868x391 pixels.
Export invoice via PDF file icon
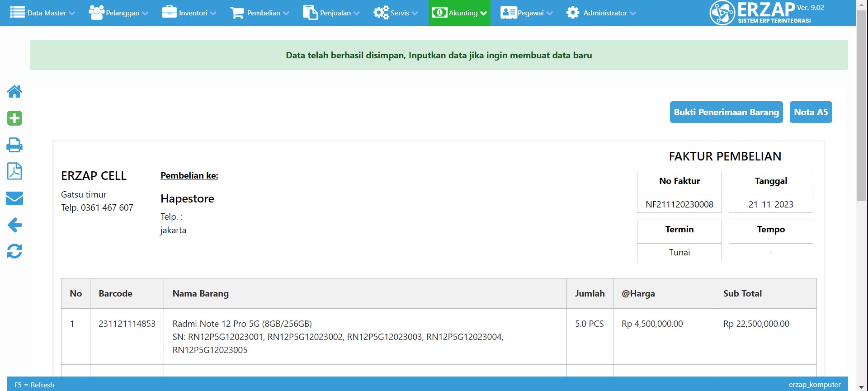(x=14, y=171)
